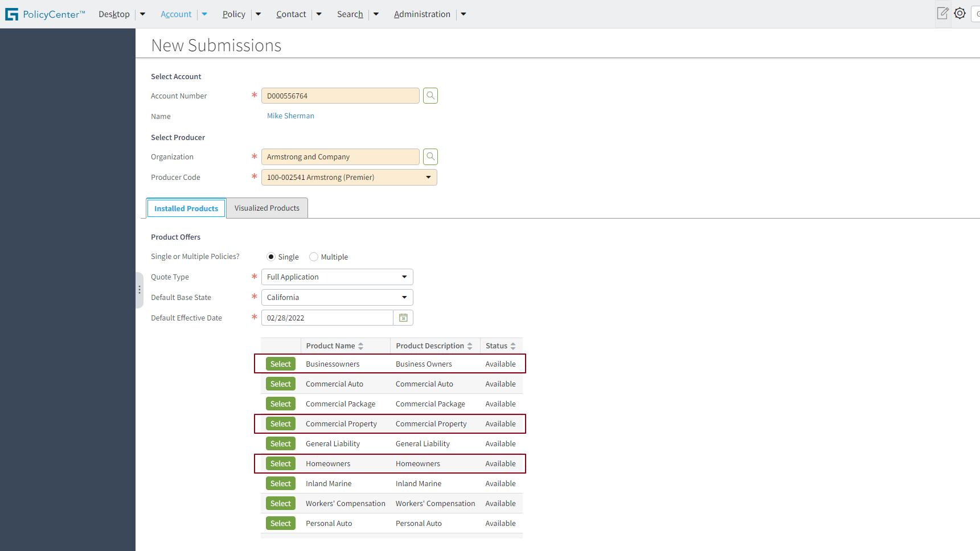Click the Organization search magnifier icon
The height and width of the screenshot is (551, 980).
[430, 157]
